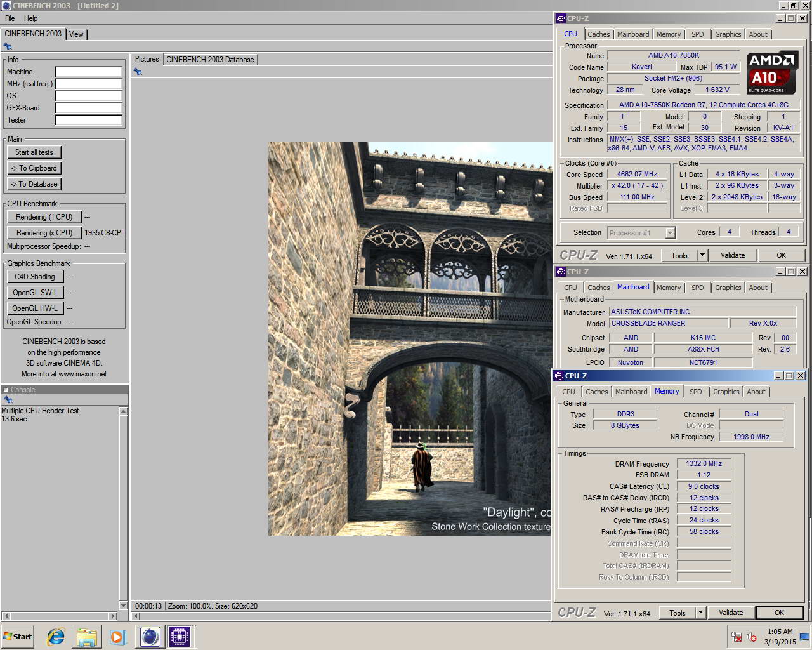
Task: Click the console scrollbar down arrow
Action: pyautogui.click(x=123, y=606)
